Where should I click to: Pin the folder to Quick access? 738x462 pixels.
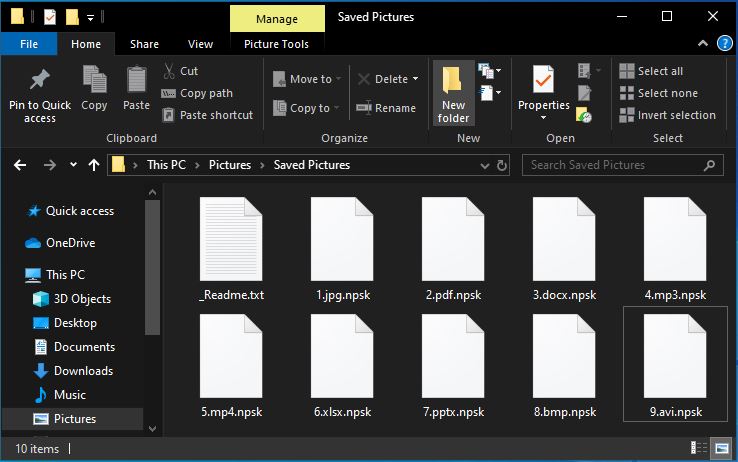pos(40,96)
